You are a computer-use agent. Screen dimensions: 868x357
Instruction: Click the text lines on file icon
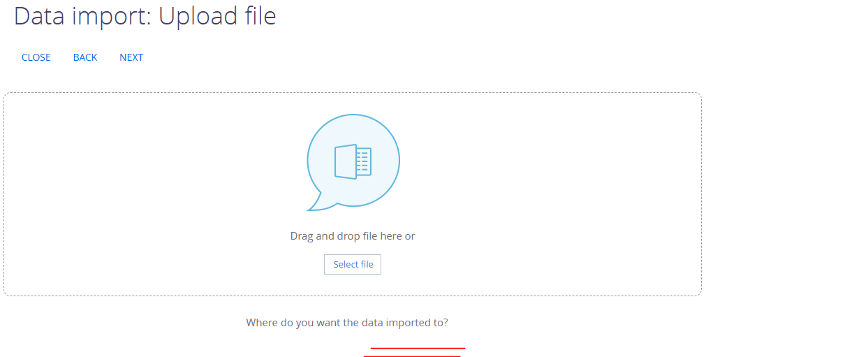click(x=362, y=162)
